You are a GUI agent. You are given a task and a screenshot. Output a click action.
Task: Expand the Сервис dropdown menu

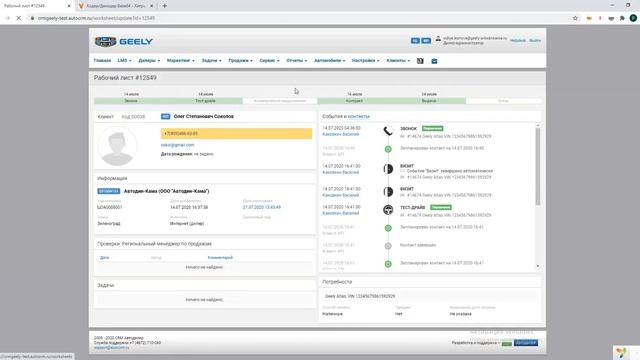[x=269, y=60]
